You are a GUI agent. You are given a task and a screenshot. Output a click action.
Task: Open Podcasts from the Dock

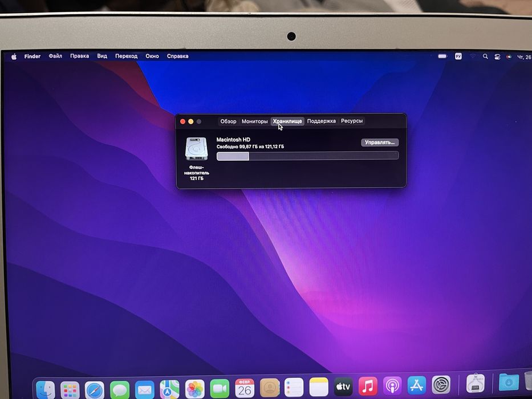(392, 386)
